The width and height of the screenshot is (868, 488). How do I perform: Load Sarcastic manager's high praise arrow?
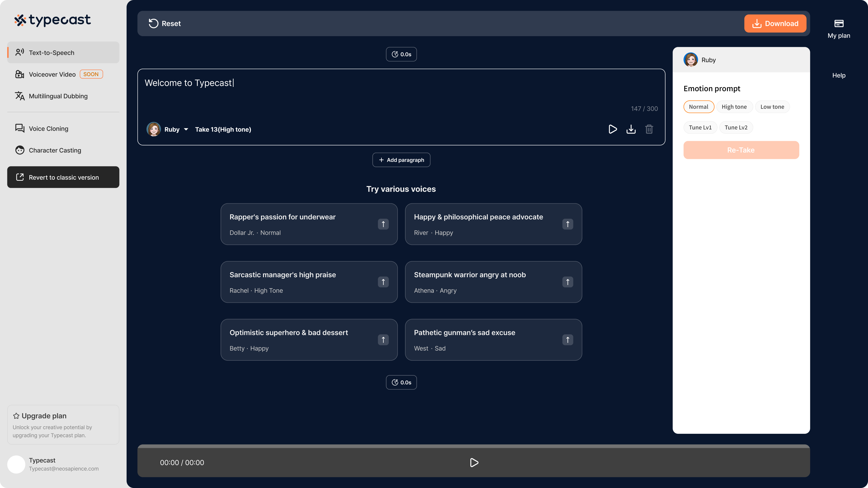383,282
